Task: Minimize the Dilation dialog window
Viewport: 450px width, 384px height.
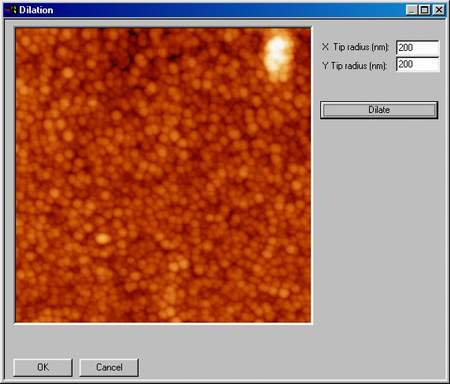Action: click(x=412, y=10)
